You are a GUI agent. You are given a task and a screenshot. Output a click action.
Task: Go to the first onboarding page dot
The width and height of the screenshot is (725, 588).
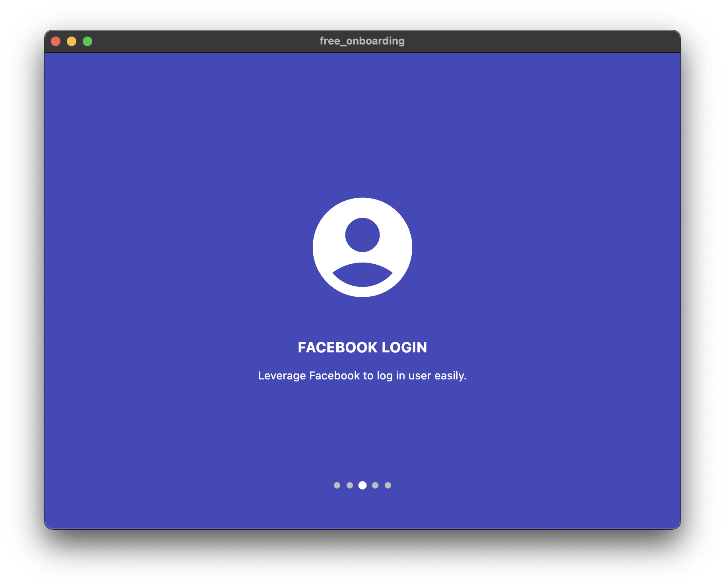coord(337,485)
